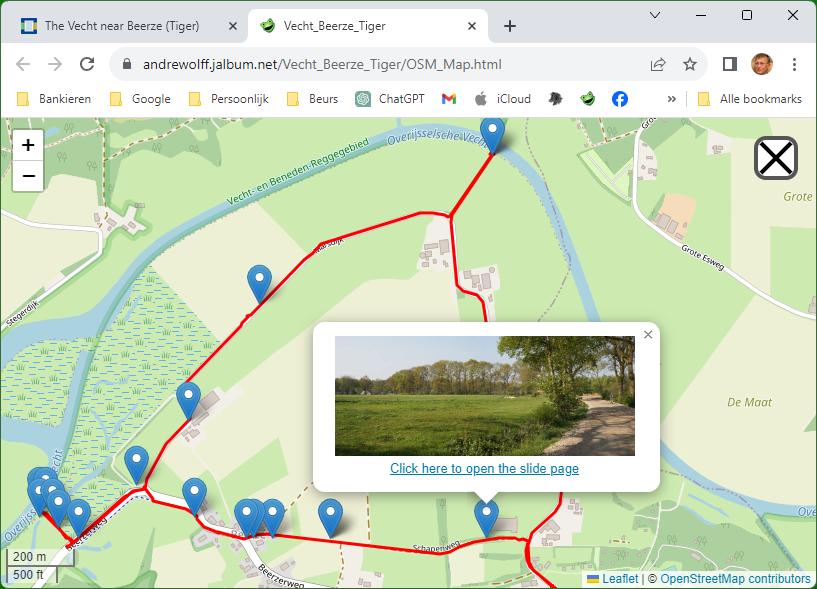
Task: Bookmark this page with the star icon
Action: coord(690,64)
